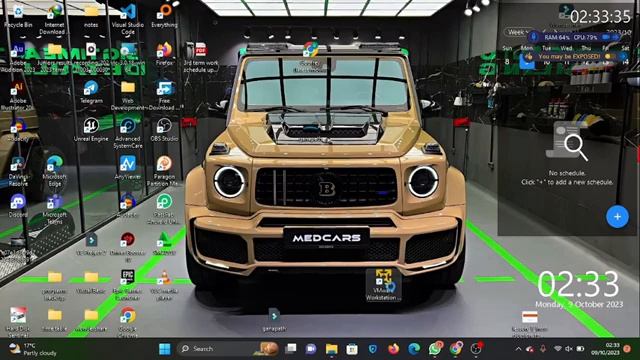Open the Meet Now video taskbar icon
The image size is (640, 360).
pos(311,349)
